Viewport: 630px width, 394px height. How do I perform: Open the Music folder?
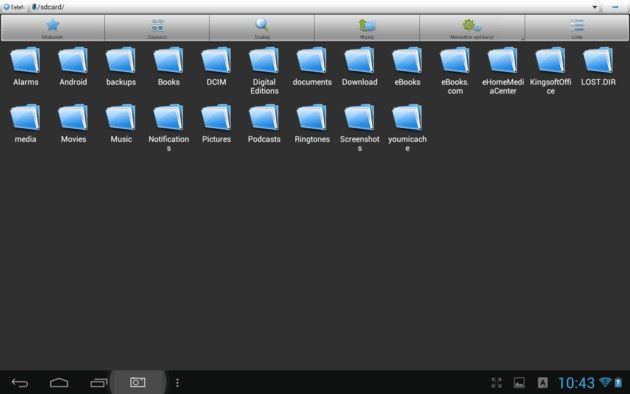tap(121, 124)
